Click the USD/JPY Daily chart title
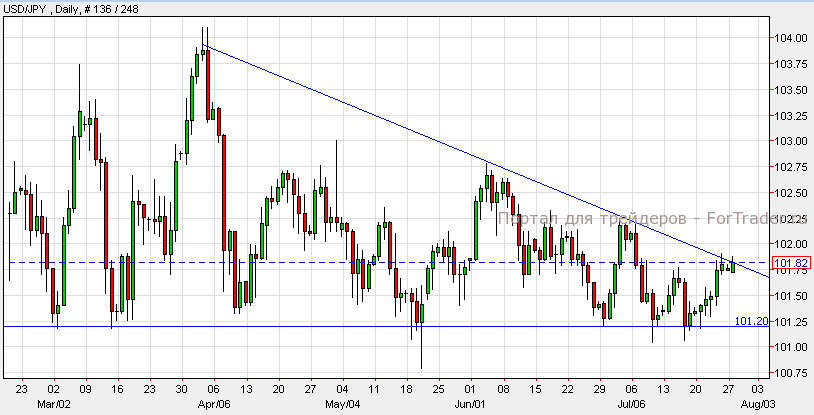The image size is (814, 415). (71, 9)
